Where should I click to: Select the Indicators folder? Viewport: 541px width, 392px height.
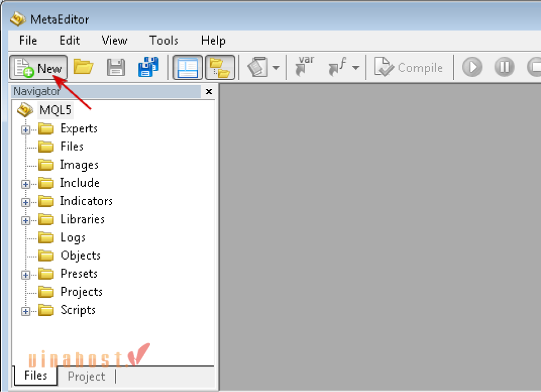[x=86, y=201]
